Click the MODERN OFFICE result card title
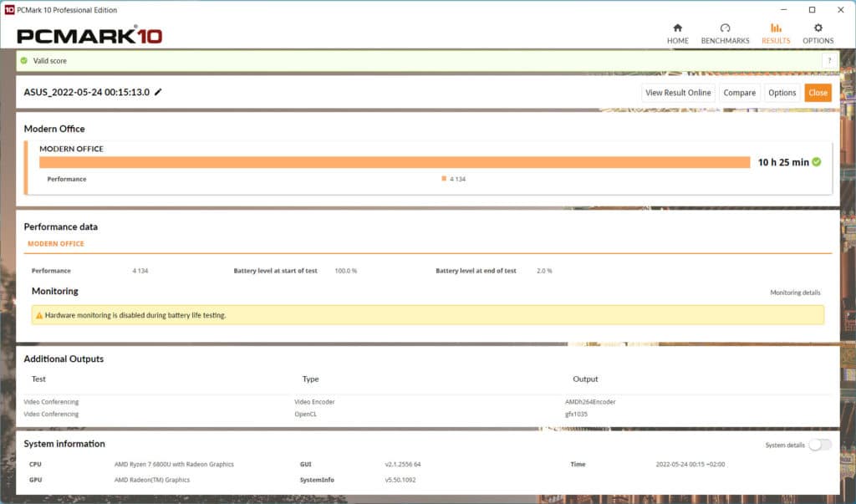Image resolution: width=856 pixels, height=504 pixels. click(71, 149)
